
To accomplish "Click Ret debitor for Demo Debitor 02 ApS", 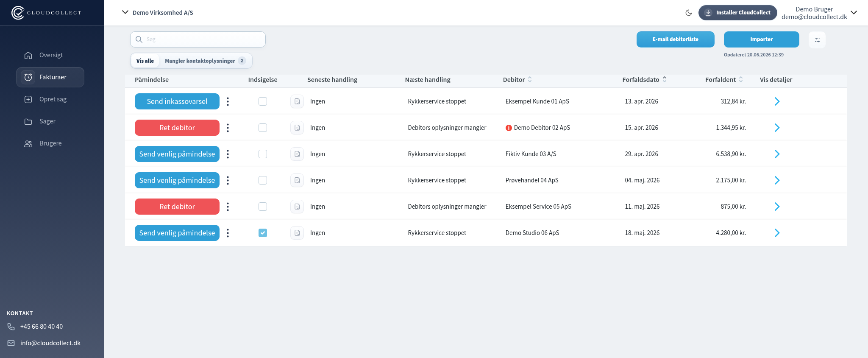I will [177, 128].
